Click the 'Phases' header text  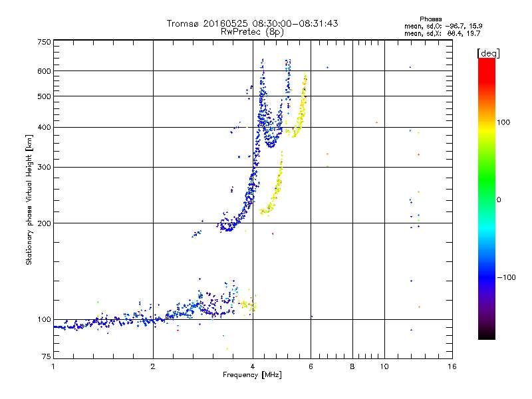pos(430,19)
